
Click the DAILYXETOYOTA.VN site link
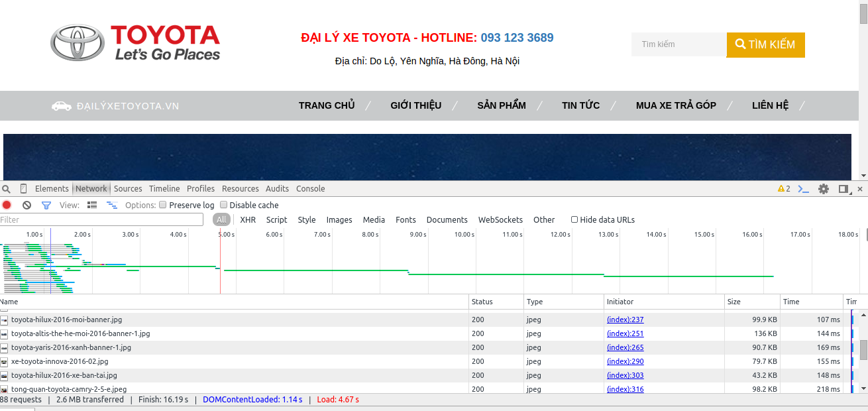128,106
